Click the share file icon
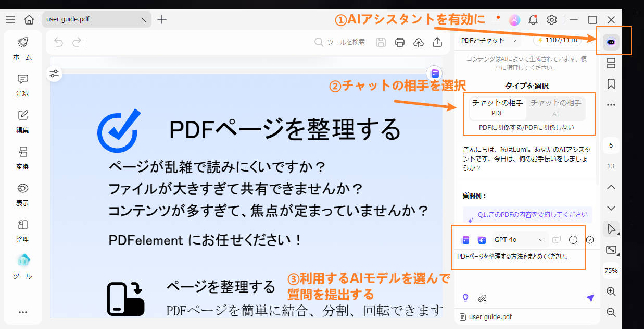The width and height of the screenshot is (644, 329). pyautogui.click(x=437, y=42)
